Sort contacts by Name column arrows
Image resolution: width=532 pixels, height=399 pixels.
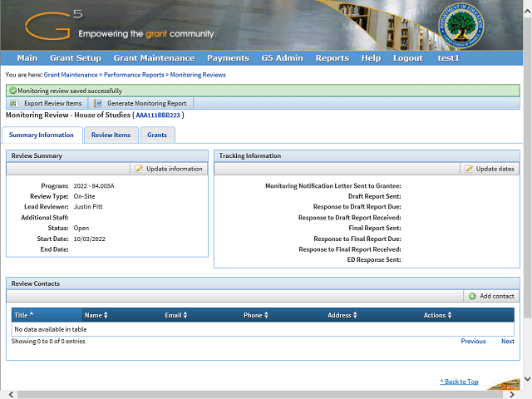[106, 315]
